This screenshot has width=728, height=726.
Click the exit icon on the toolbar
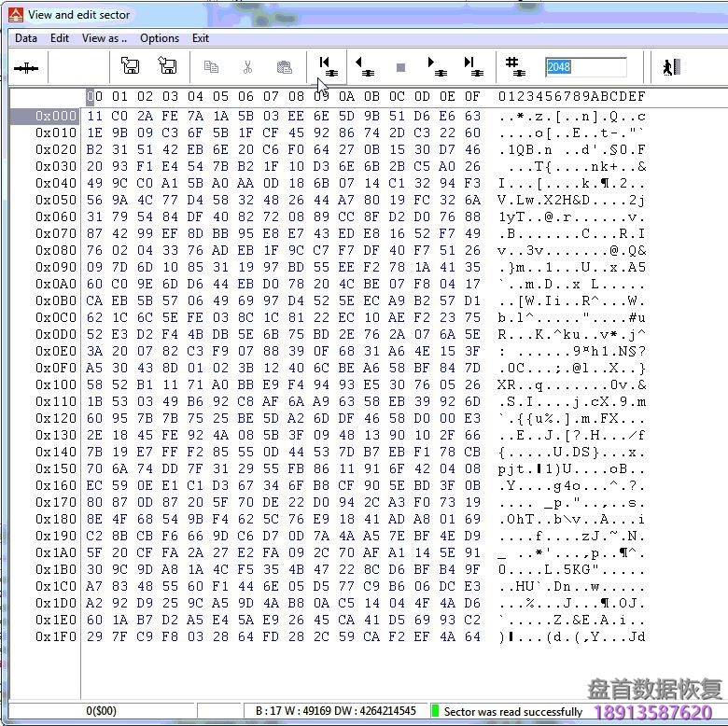click(x=670, y=67)
